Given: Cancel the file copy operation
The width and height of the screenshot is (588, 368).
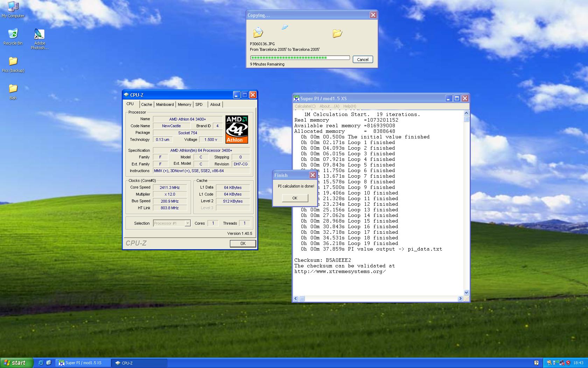Looking at the screenshot, I should tap(363, 59).
